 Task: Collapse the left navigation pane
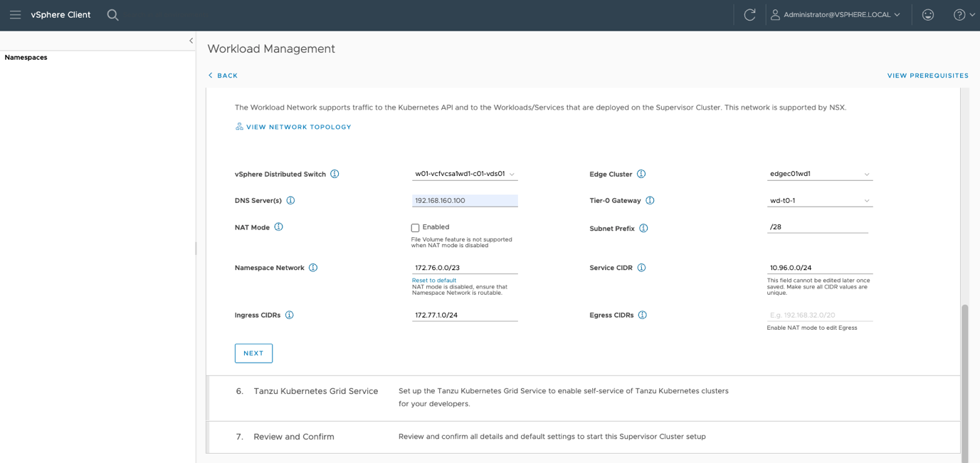[191, 41]
